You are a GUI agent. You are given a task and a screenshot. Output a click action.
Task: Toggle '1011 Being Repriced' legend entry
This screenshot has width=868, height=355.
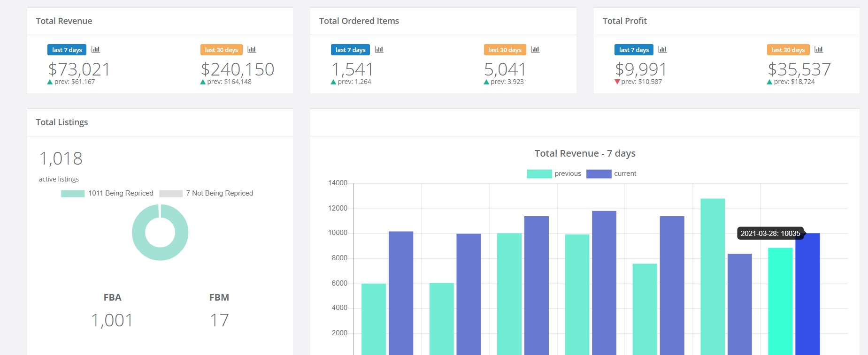click(x=107, y=193)
